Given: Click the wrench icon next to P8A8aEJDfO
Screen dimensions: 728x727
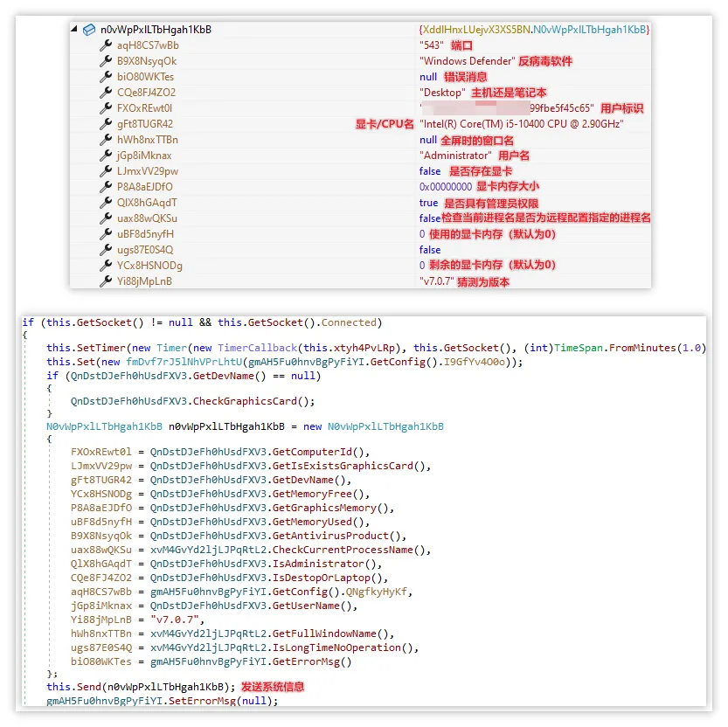Looking at the screenshot, I should tap(106, 187).
